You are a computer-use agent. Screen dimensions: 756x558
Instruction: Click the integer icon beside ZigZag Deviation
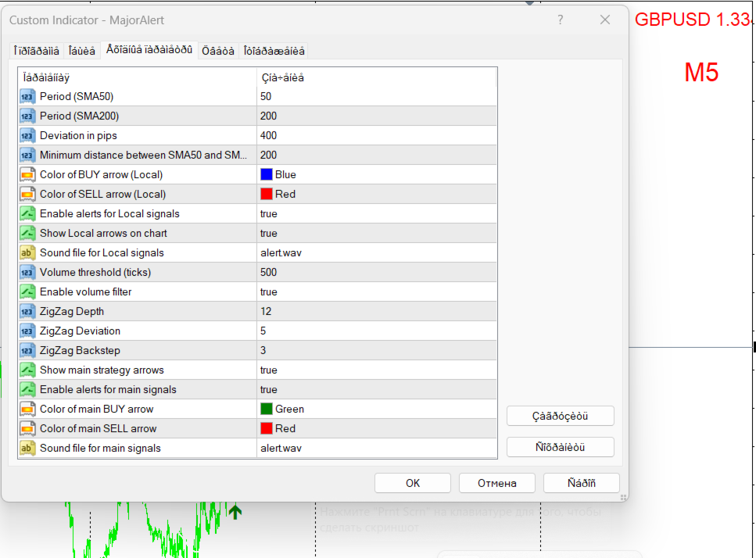tap(27, 331)
